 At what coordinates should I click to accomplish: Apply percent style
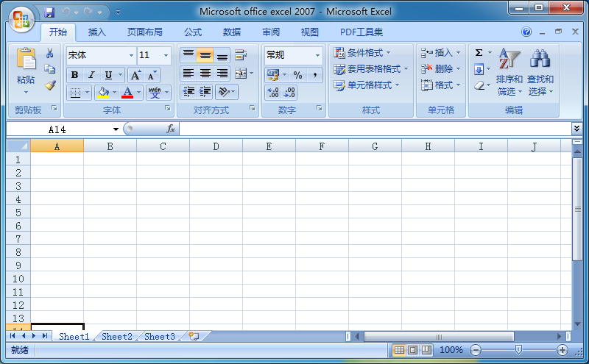click(298, 75)
